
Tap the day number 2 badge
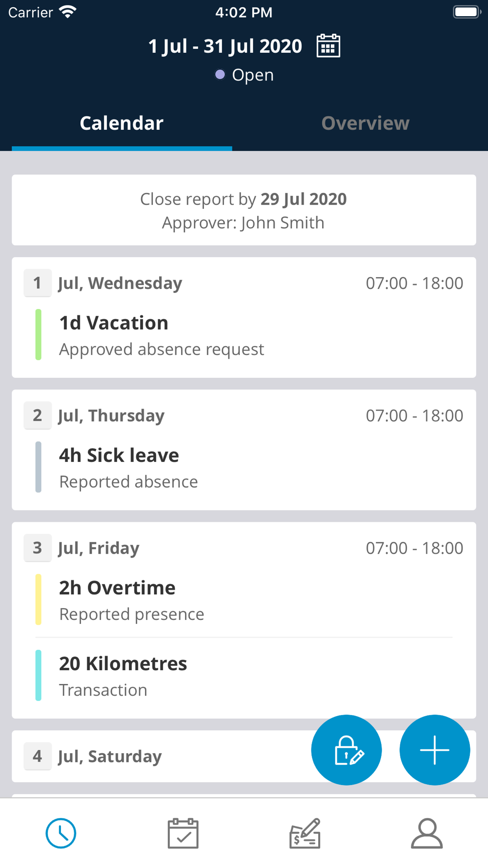click(37, 415)
